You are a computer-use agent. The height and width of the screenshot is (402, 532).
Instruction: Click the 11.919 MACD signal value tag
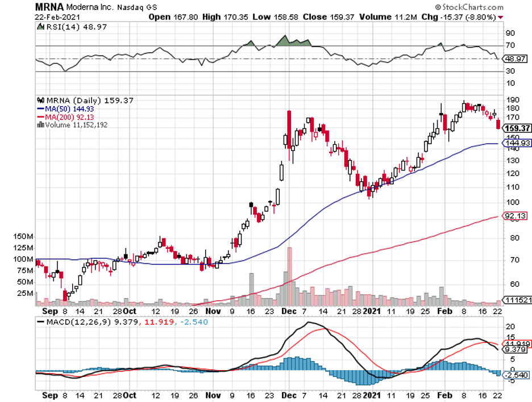(516, 344)
